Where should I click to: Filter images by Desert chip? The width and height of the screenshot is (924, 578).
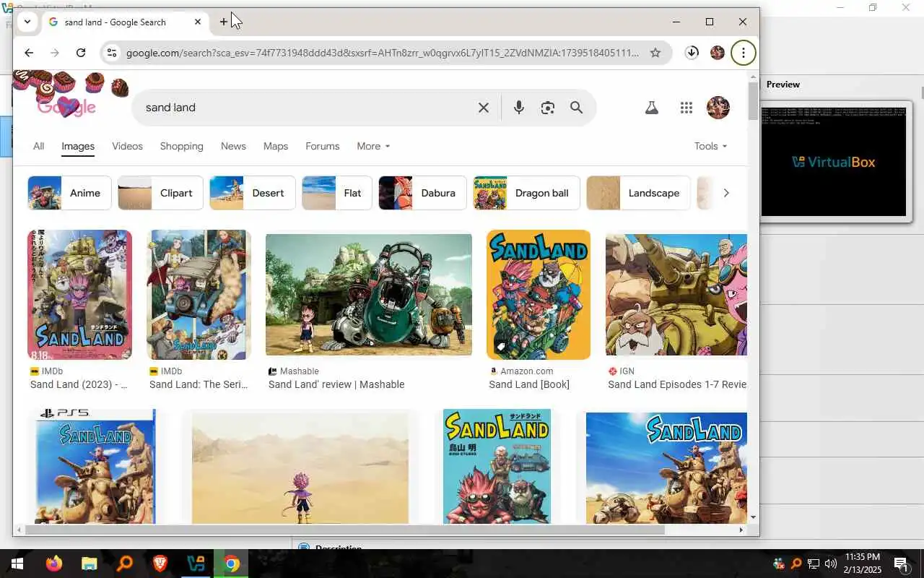[252, 193]
